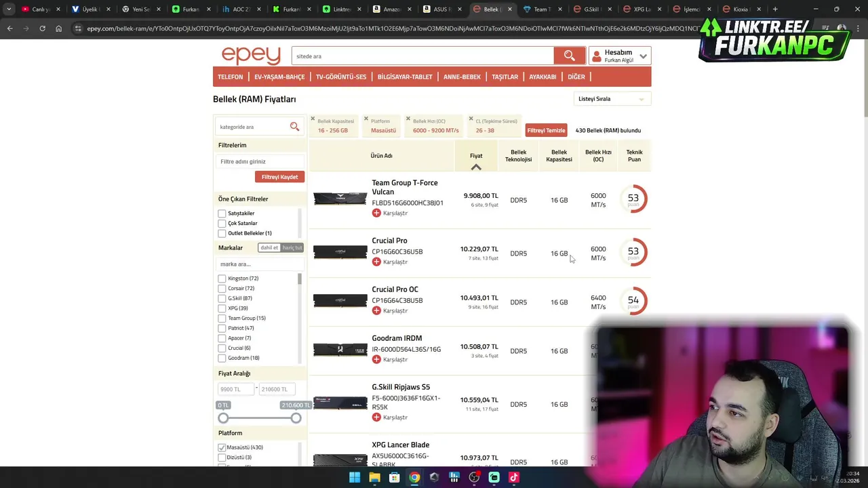Open TV-GÖRÜNTÜ-SES menu category

(341, 77)
